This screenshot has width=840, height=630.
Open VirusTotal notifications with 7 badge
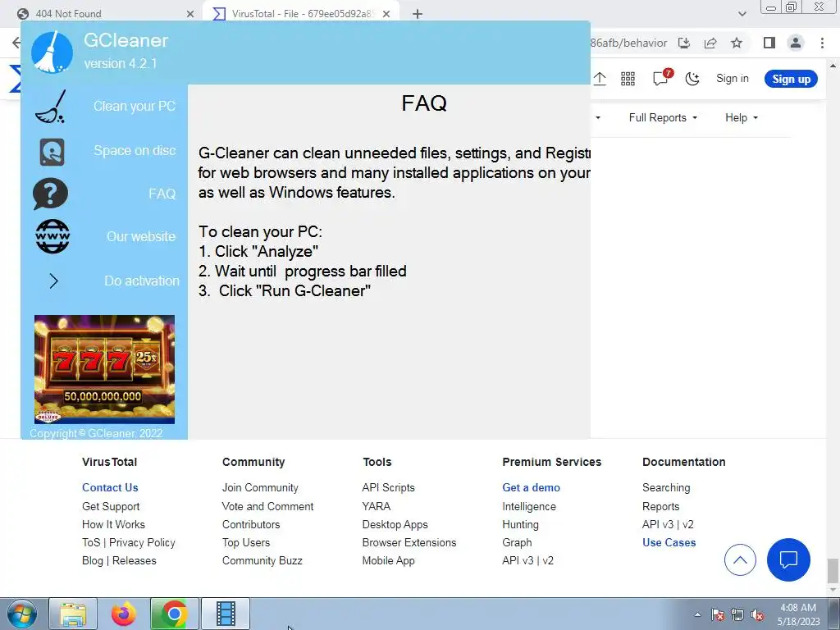point(662,78)
